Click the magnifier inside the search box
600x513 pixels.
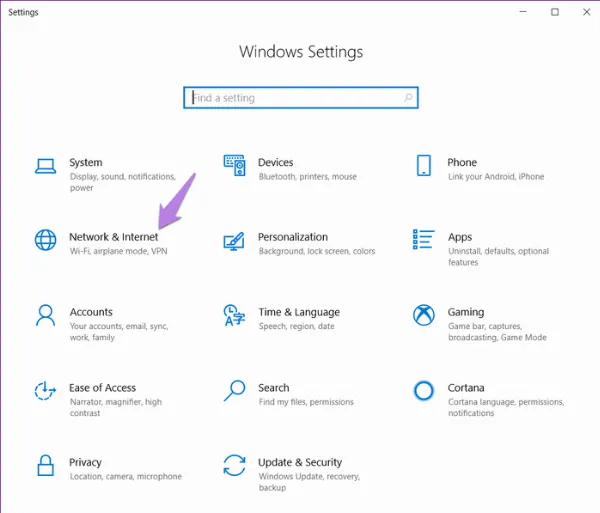(408, 98)
